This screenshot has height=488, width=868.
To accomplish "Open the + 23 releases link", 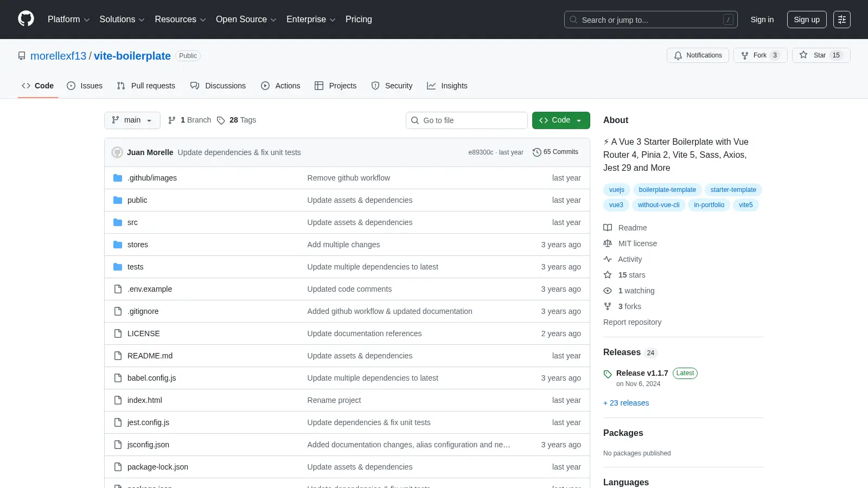I will pos(626,403).
